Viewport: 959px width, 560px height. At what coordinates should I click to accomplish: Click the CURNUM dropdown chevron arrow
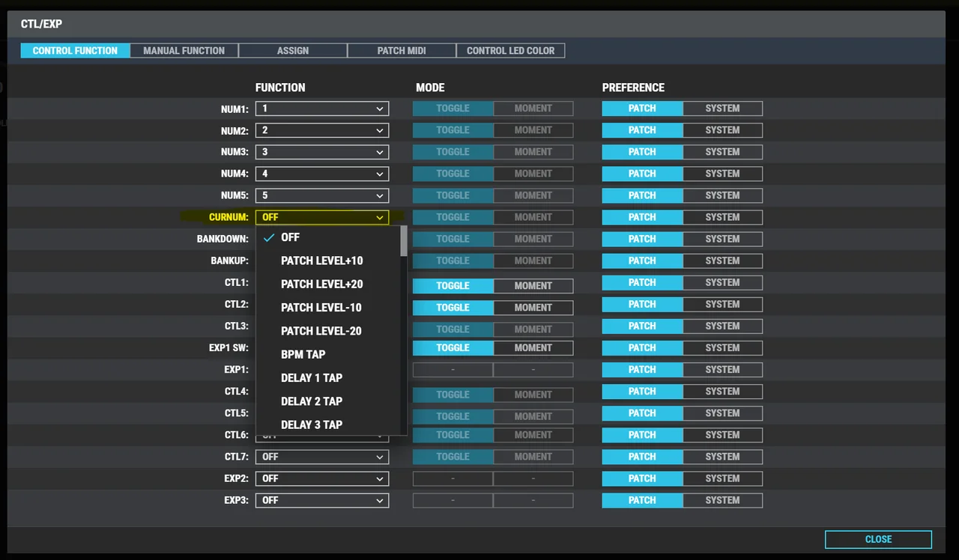[x=380, y=218]
